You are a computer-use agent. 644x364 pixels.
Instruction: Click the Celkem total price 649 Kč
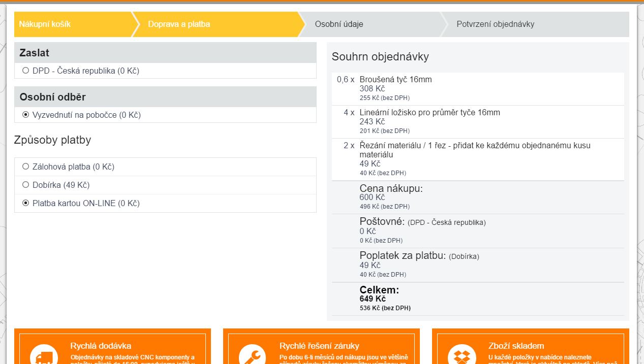pyautogui.click(x=373, y=299)
